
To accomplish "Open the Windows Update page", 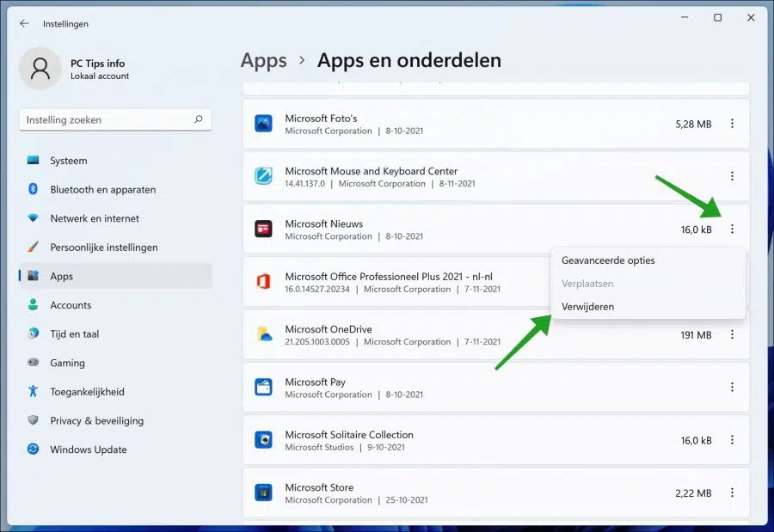I will 115,449.
